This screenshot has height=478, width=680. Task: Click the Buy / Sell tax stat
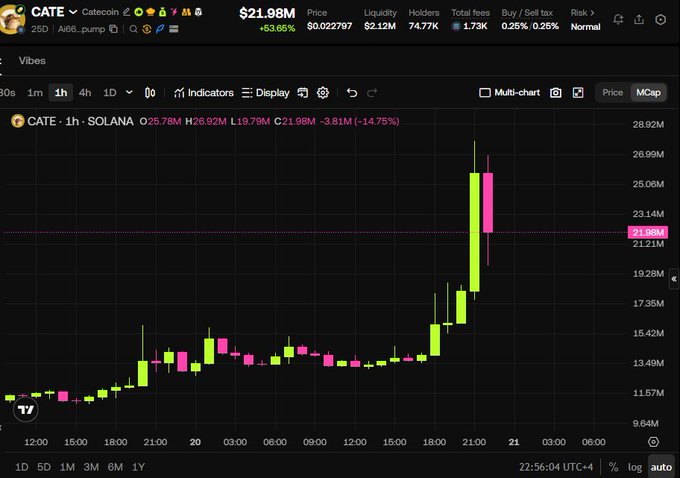tap(530, 20)
